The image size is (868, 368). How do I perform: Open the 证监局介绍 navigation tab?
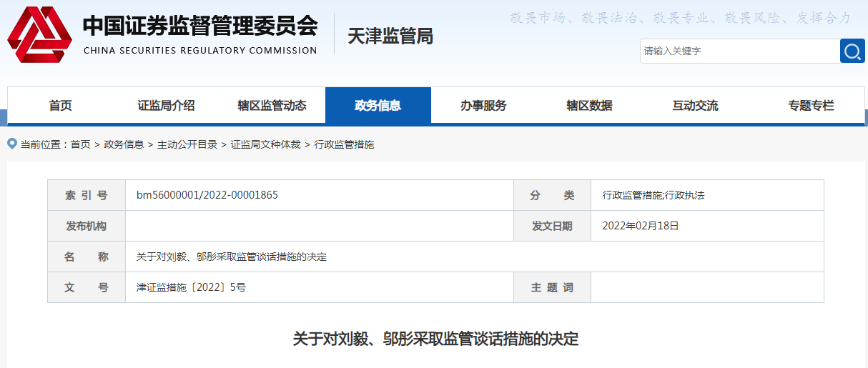tap(166, 106)
